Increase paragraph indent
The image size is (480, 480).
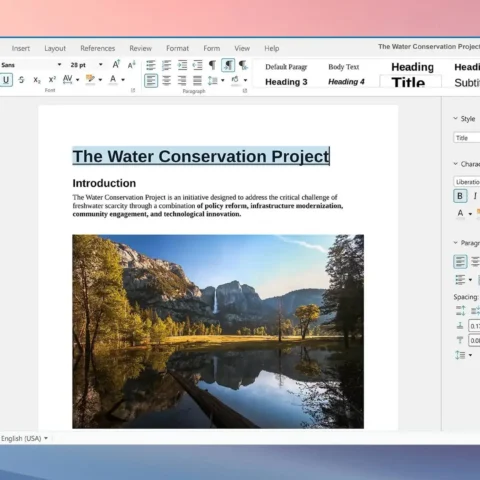click(182, 65)
